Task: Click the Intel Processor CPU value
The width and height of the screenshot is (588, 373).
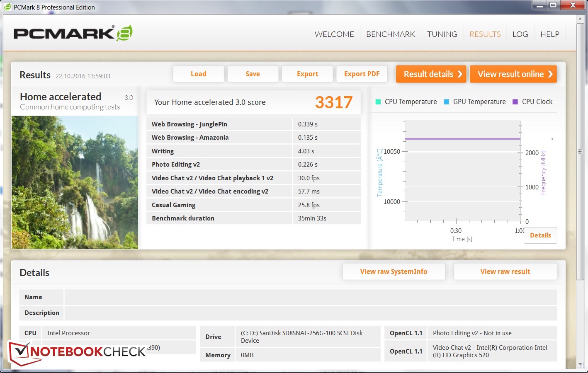Action: (x=68, y=333)
